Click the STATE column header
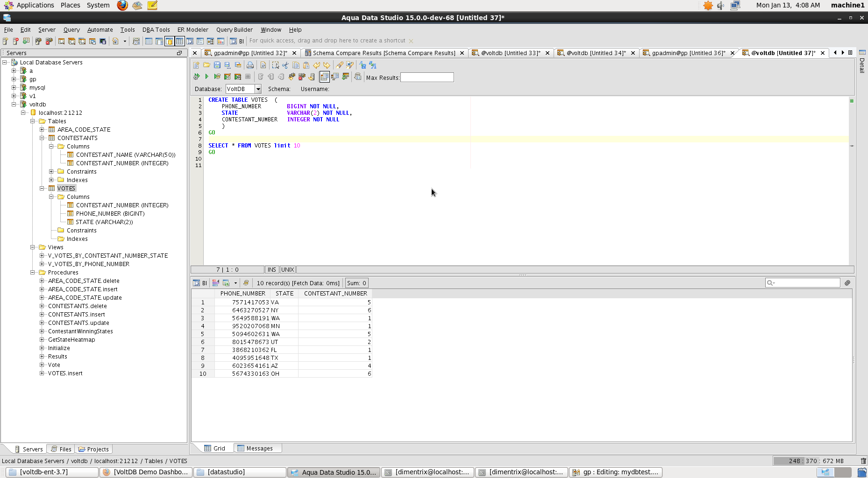This screenshot has width=868, height=478. pyautogui.click(x=285, y=294)
